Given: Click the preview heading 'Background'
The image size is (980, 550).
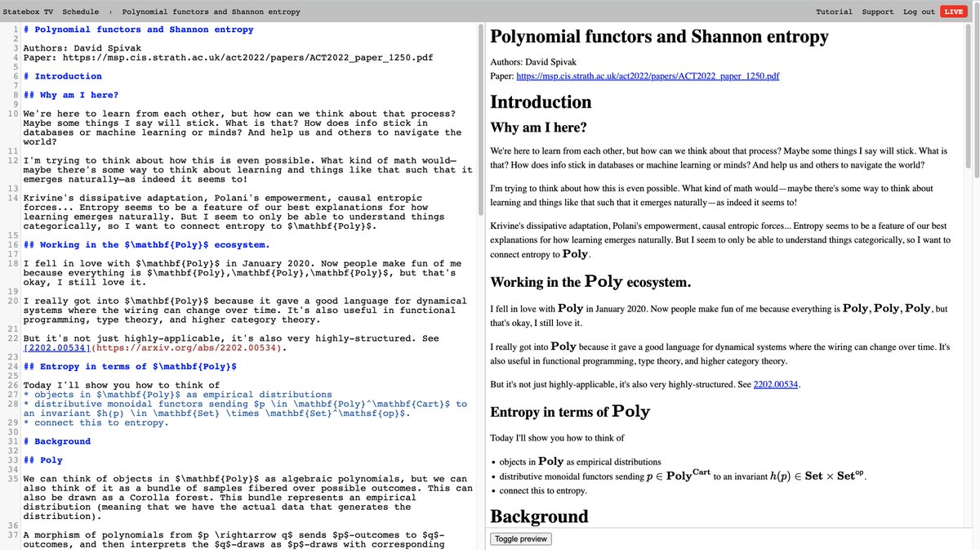Looking at the screenshot, I should coord(539,516).
